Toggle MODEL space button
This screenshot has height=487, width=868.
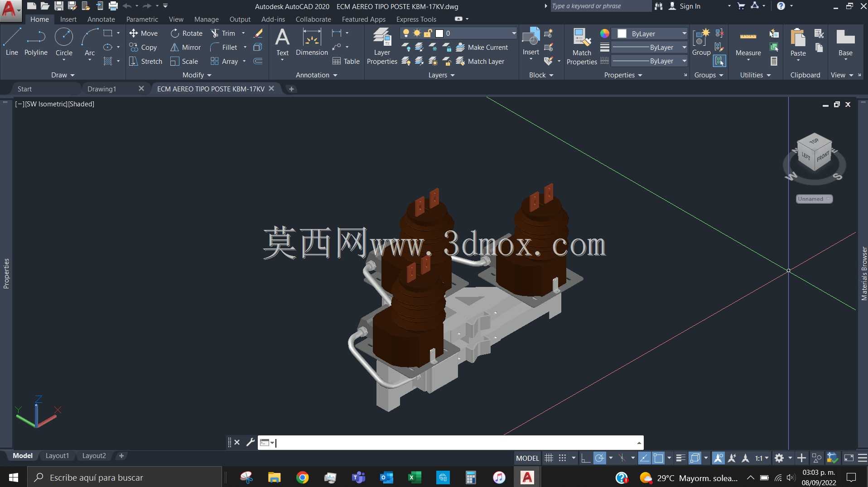pyautogui.click(x=527, y=458)
